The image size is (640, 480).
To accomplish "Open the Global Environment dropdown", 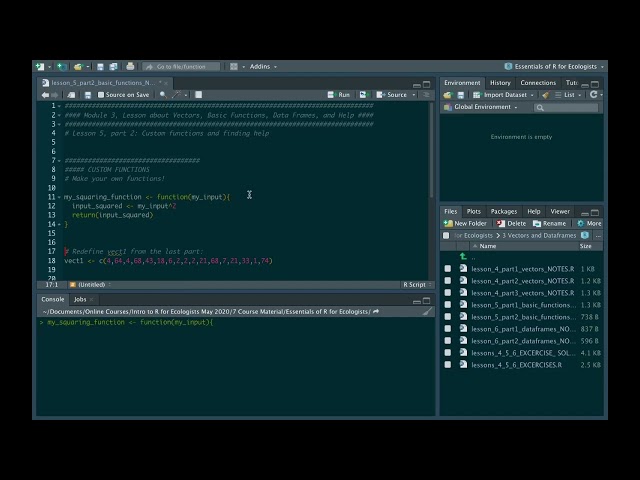I will (481, 107).
